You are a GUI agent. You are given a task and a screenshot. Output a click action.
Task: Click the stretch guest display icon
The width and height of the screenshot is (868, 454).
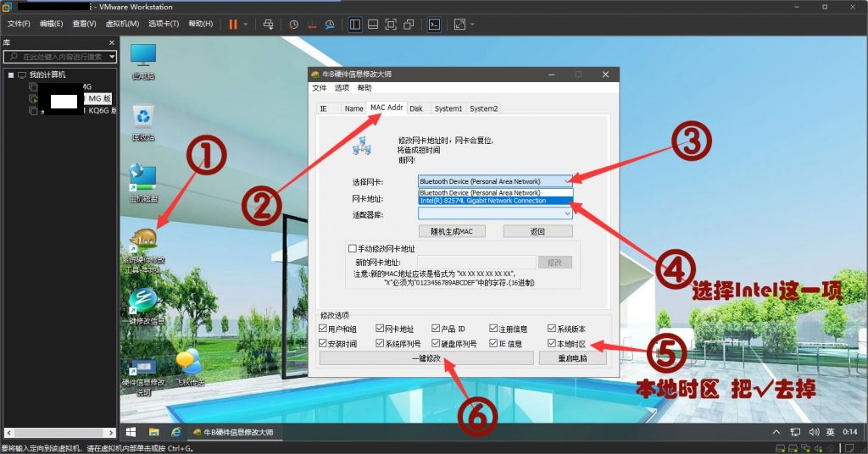tap(459, 25)
